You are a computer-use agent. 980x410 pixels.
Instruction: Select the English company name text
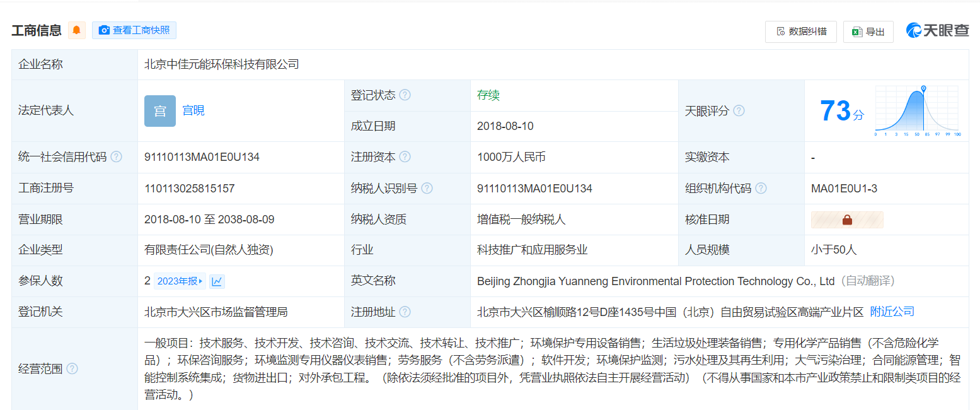[x=656, y=281]
